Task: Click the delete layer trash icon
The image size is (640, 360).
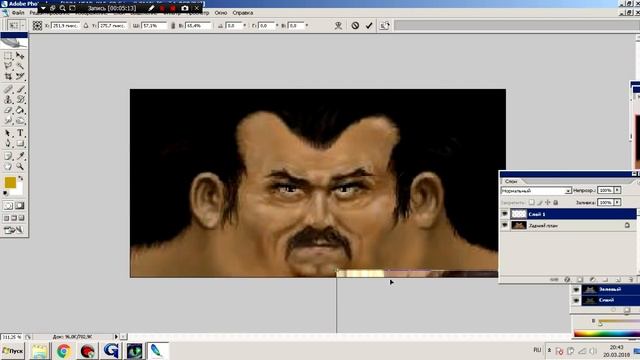Action: 631,280
